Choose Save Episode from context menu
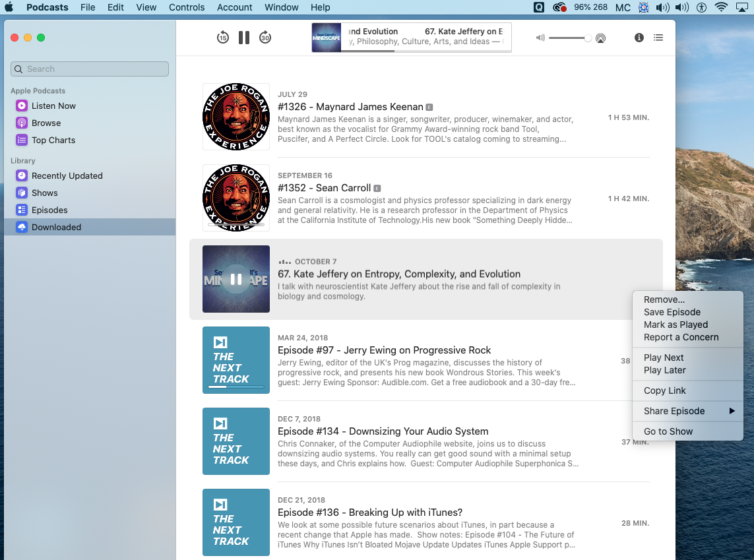The height and width of the screenshot is (560, 754). tap(687, 312)
